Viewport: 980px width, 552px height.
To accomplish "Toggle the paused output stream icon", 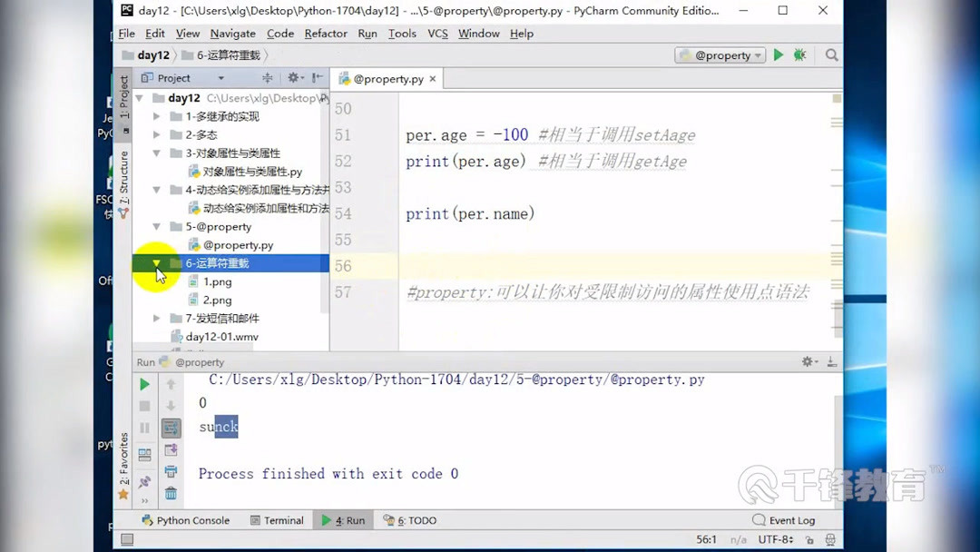I will [x=144, y=427].
